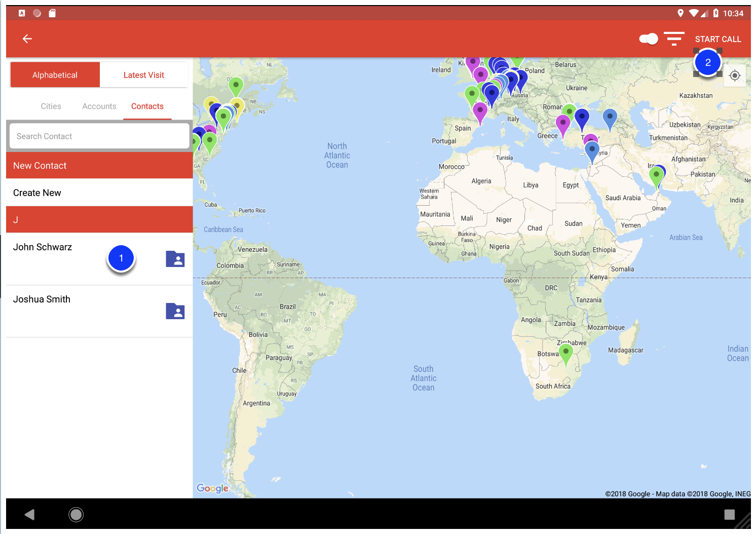This screenshot has width=756, height=534.
Task: Tap Android home button
Action: click(x=76, y=515)
